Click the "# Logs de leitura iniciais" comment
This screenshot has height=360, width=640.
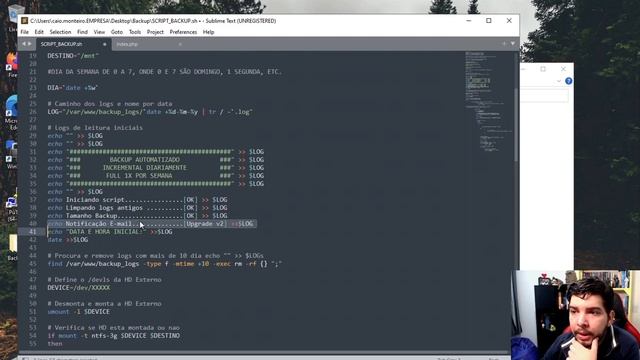click(95, 128)
